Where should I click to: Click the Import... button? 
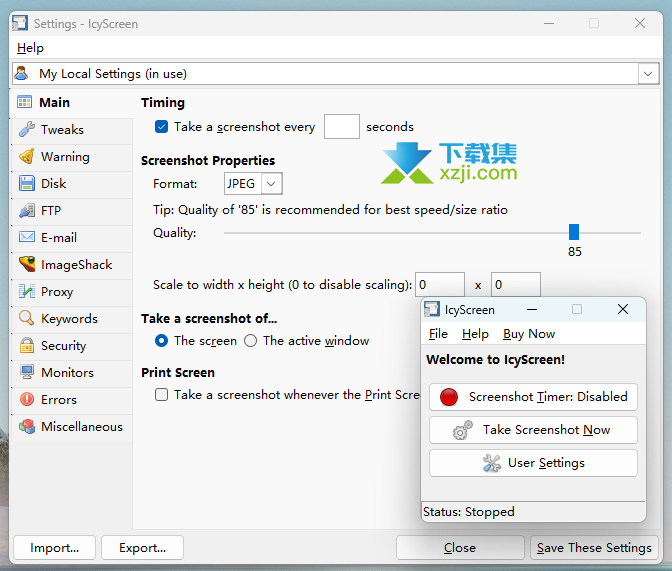(54, 547)
